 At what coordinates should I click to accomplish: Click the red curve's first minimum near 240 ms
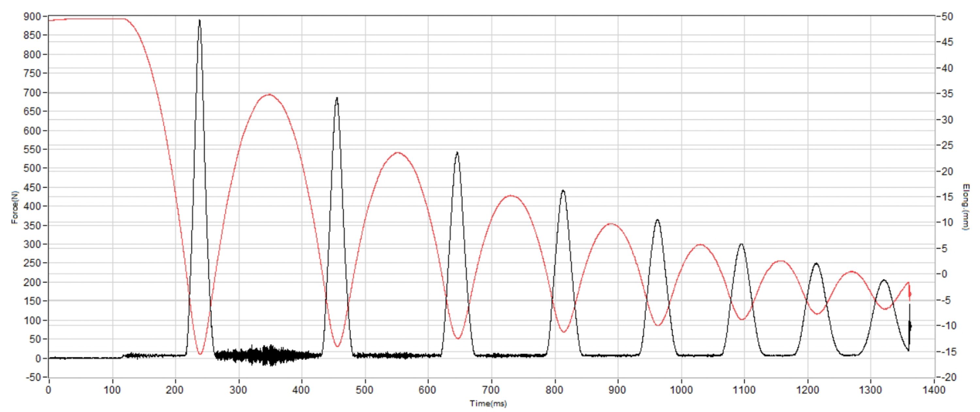200,354
